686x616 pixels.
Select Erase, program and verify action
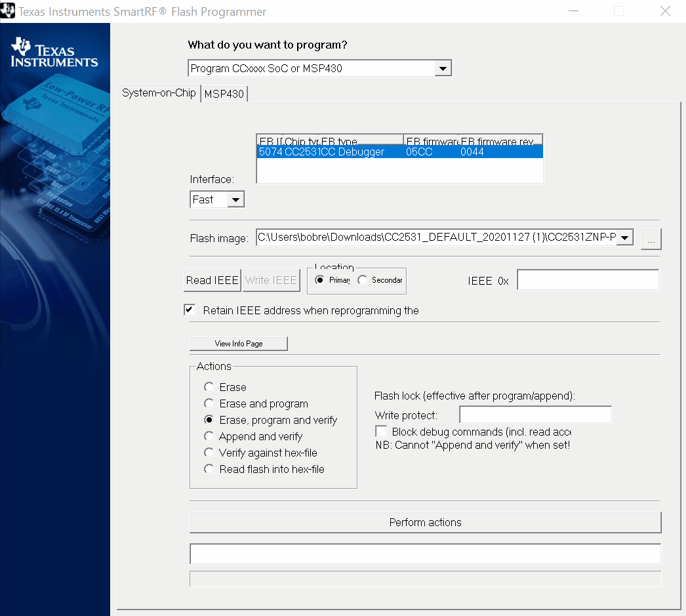[209, 420]
